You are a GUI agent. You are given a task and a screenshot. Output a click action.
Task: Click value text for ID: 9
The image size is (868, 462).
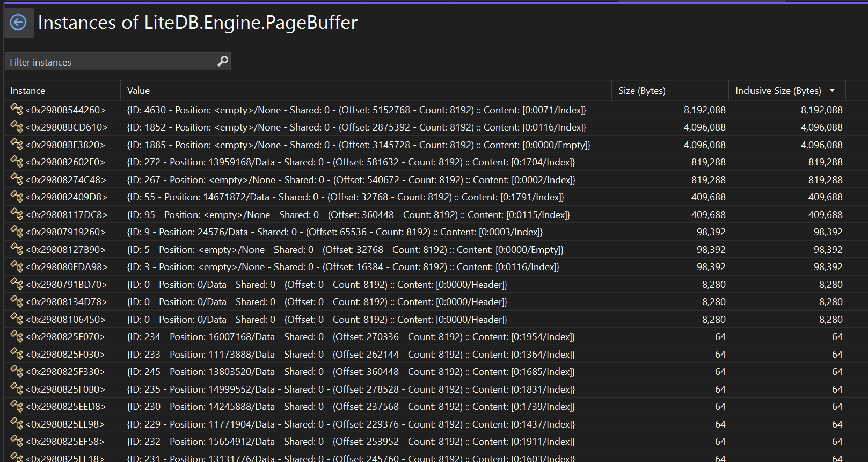[x=335, y=232]
